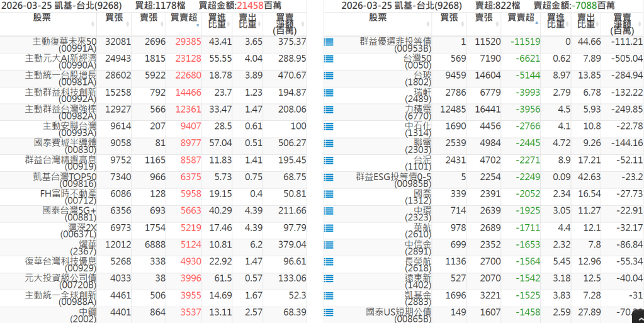Click the 主動復華未來50 (00991A) stock name
Screen dimensions: 644x323
(65, 45)
